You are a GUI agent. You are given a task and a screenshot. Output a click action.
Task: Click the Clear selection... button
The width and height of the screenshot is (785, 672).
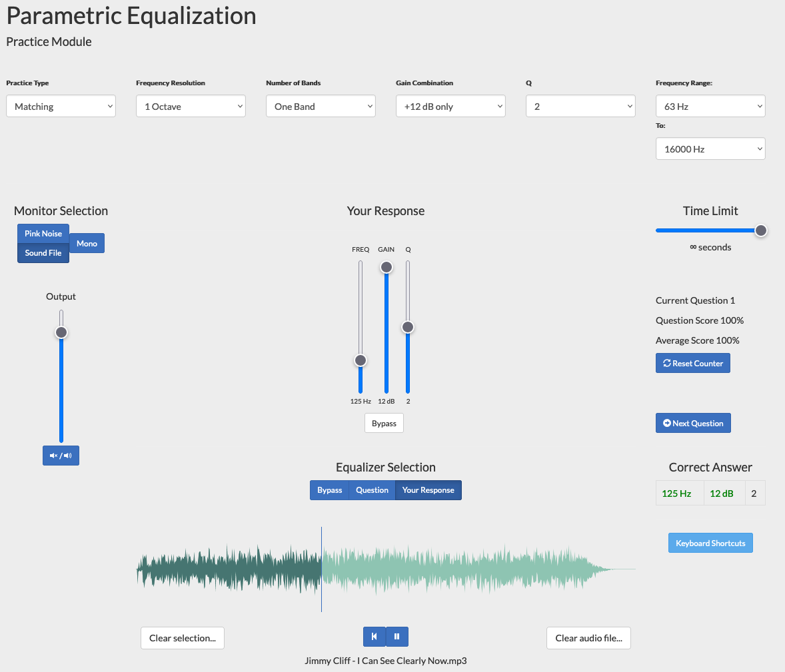click(183, 638)
